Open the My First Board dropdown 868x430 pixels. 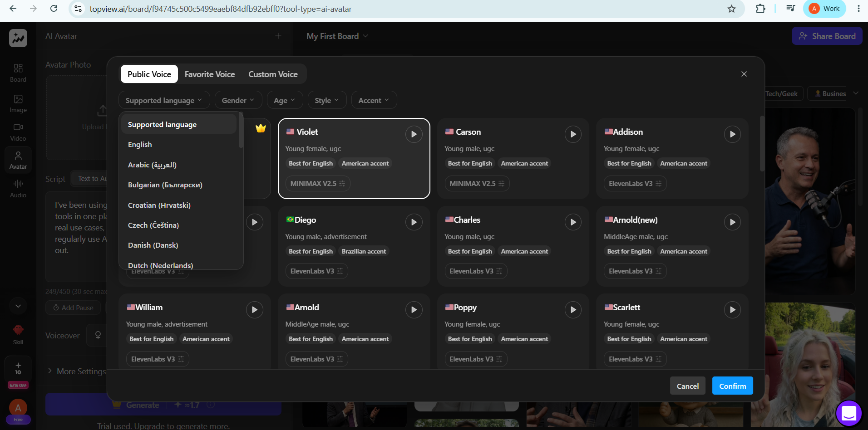point(337,36)
